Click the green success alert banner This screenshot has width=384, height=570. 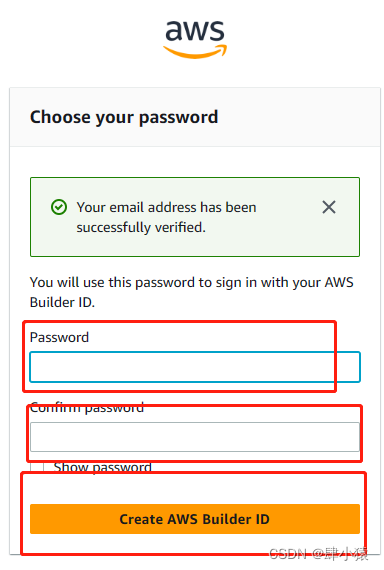coord(195,217)
